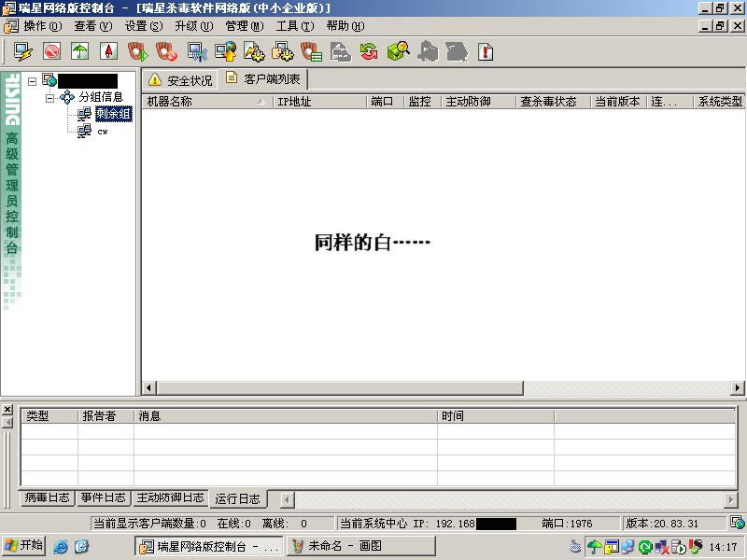The height and width of the screenshot is (560, 747).
Task: Open the 查看(V) menu
Action: point(92,26)
